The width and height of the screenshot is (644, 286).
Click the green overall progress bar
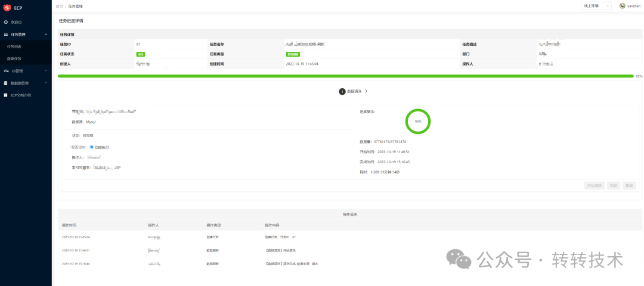coord(346,76)
